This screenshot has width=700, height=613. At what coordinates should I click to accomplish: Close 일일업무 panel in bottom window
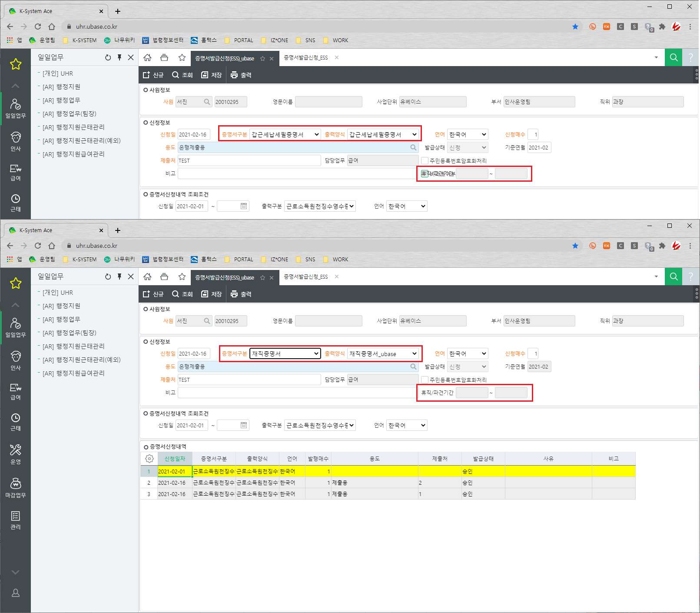tap(131, 277)
